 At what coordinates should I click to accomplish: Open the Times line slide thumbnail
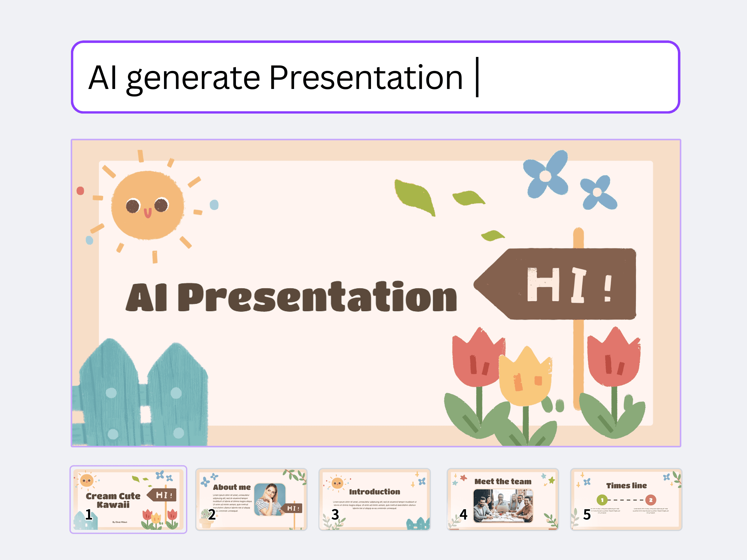626,499
